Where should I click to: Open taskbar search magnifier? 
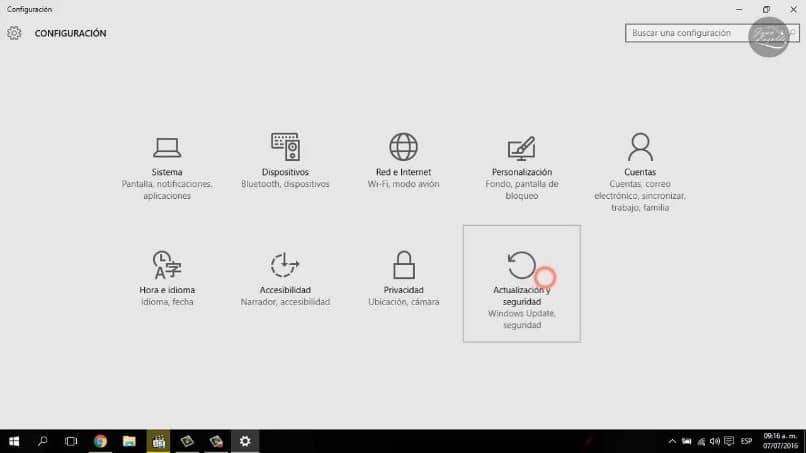pos(43,441)
